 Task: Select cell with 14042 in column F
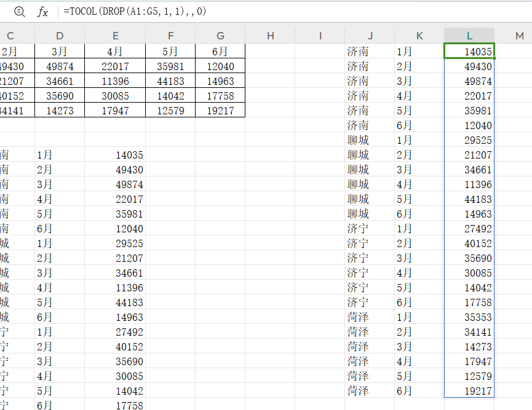[170, 96]
